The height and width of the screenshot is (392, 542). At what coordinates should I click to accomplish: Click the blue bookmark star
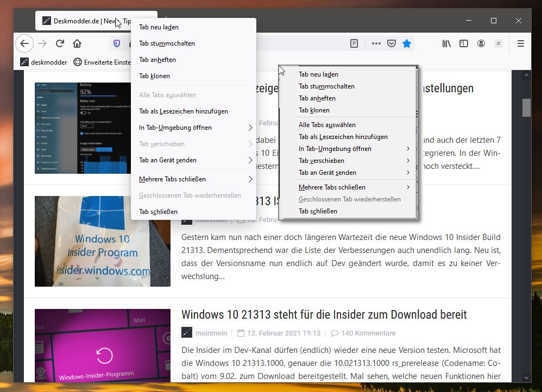point(407,43)
